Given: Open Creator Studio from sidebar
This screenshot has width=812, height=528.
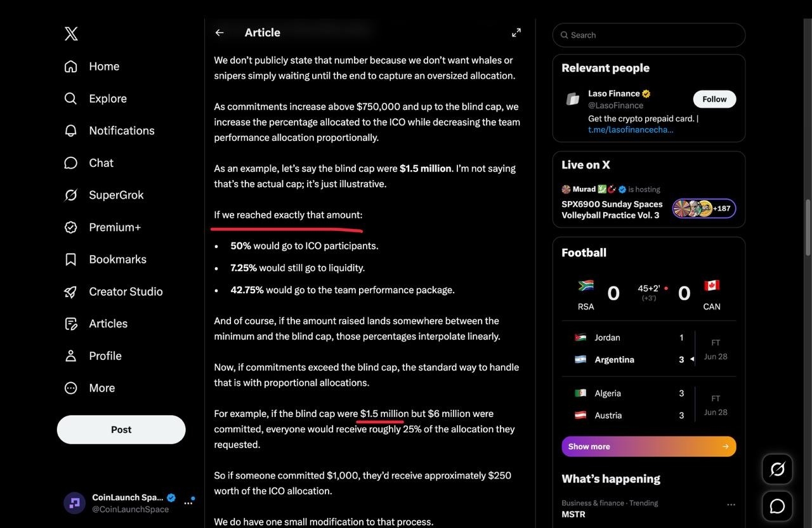Looking at the screenshot, I should [114, 291].
